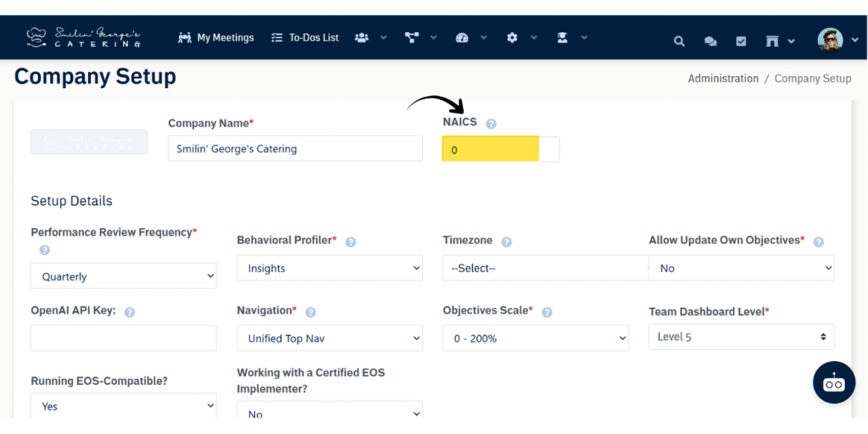The height and width of the screenshot is (434, 868).
Task: Open the Objectives Scale dropdown
Action: (536, 338)
